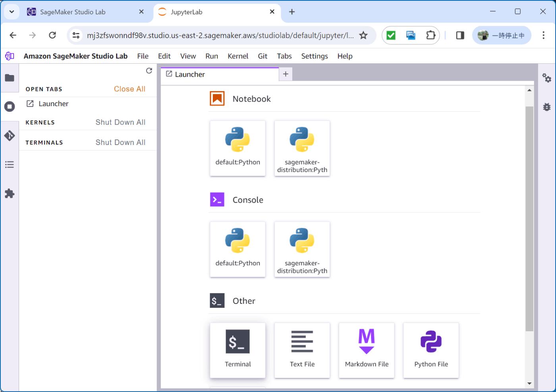Screen dimensions: 556x392
Task: Click the browser reload button
Action: 52,35
